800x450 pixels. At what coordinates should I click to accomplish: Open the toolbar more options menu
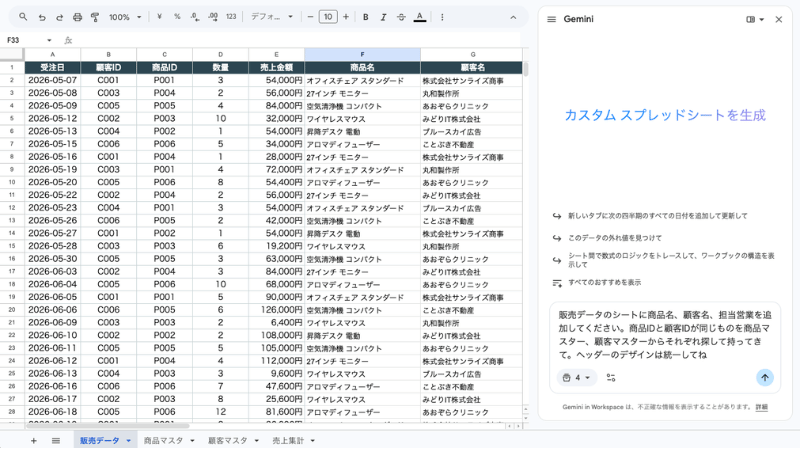coord(442,17)
